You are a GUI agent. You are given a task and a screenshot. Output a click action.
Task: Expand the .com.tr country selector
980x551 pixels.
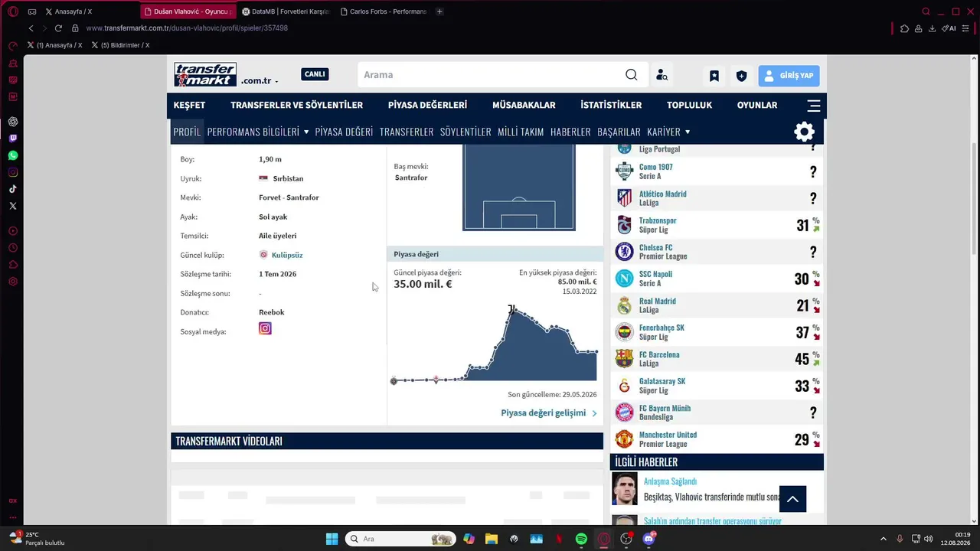260,81
